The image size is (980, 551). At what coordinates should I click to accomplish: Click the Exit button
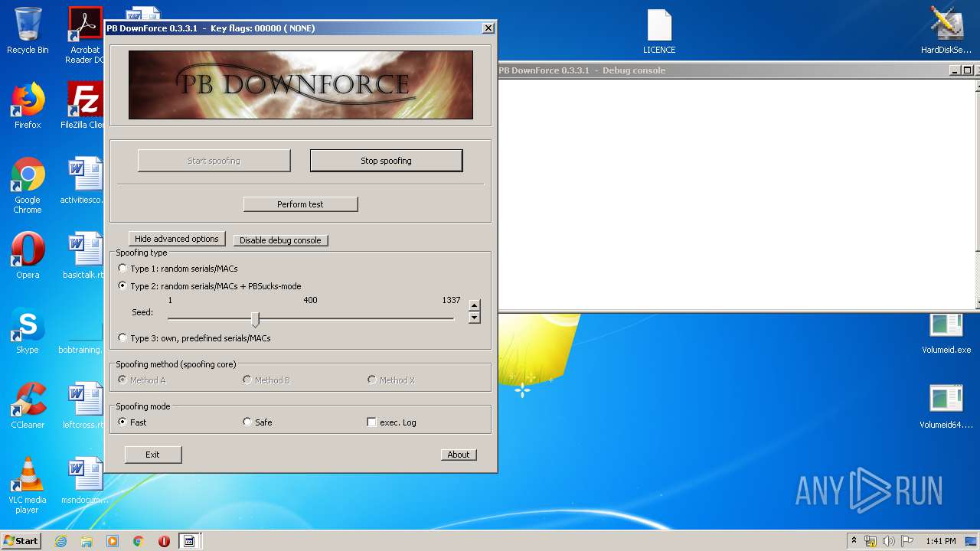click(x=152, y=455)
